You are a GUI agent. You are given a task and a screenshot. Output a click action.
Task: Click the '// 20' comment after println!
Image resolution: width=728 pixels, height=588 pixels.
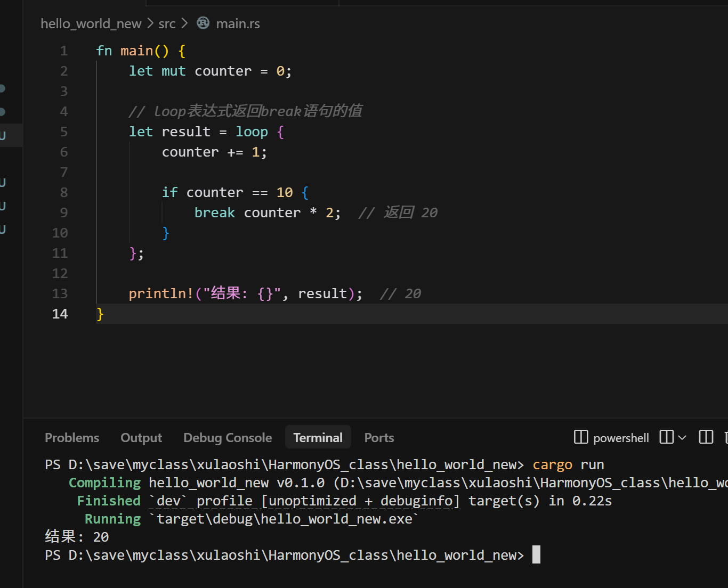point(401,294)
